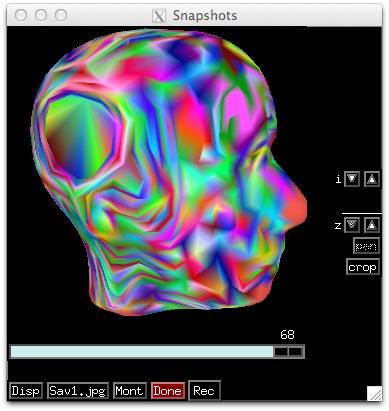Click the X11 icon in the title bar
The image size is (389, 411).
tap(159, 16)
